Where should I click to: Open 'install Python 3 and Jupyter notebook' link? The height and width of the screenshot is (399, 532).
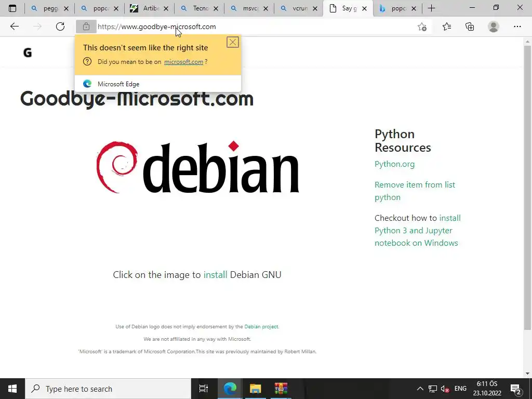point(418,230)
